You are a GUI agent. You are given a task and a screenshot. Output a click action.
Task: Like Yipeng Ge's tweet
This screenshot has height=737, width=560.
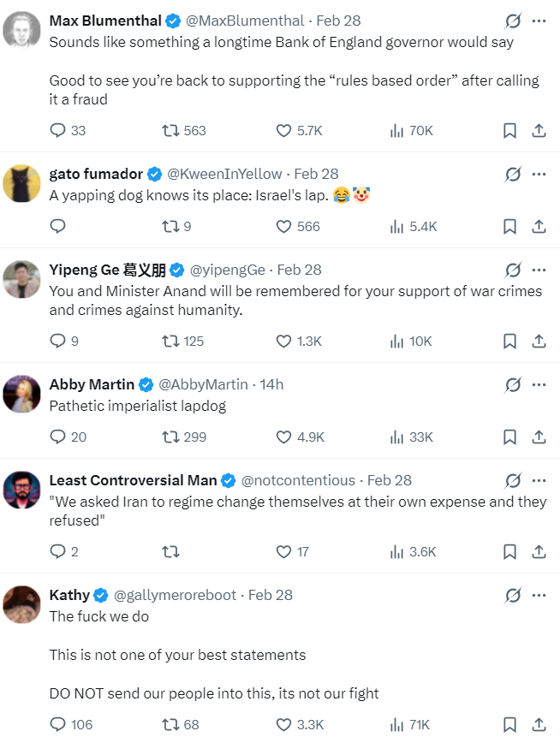(x=284, y=341)
